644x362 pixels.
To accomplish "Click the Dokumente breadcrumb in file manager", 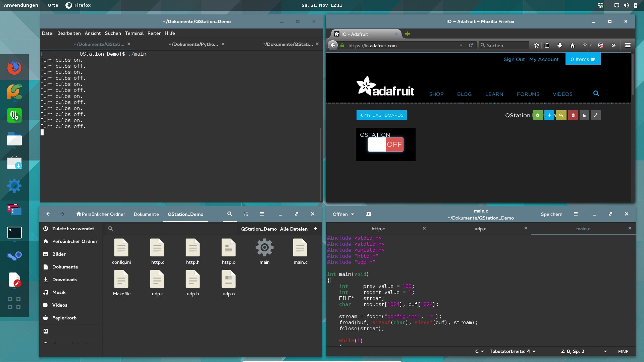I will [x=146, y=214].
